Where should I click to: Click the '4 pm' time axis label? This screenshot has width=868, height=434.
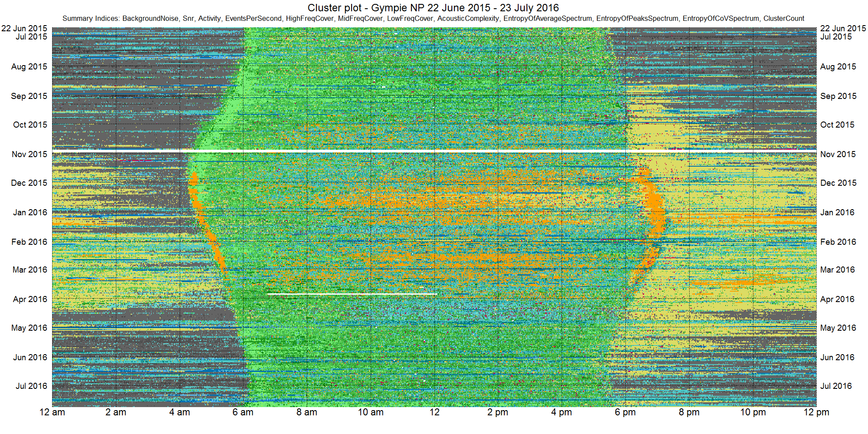click(x=562, y=412)
